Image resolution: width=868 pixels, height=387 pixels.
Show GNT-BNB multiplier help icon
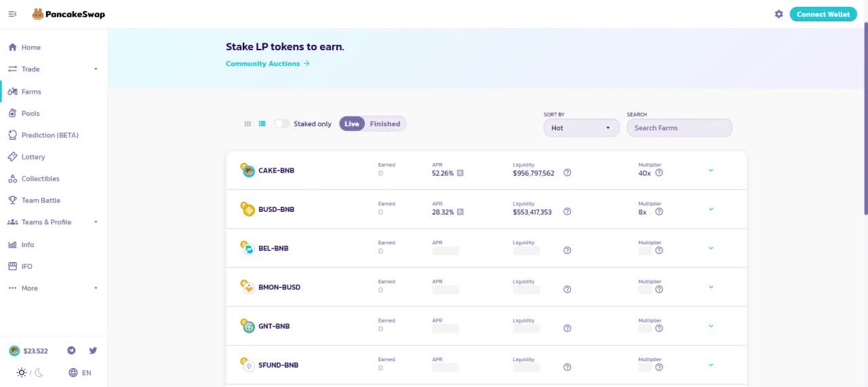pos(659,329)
